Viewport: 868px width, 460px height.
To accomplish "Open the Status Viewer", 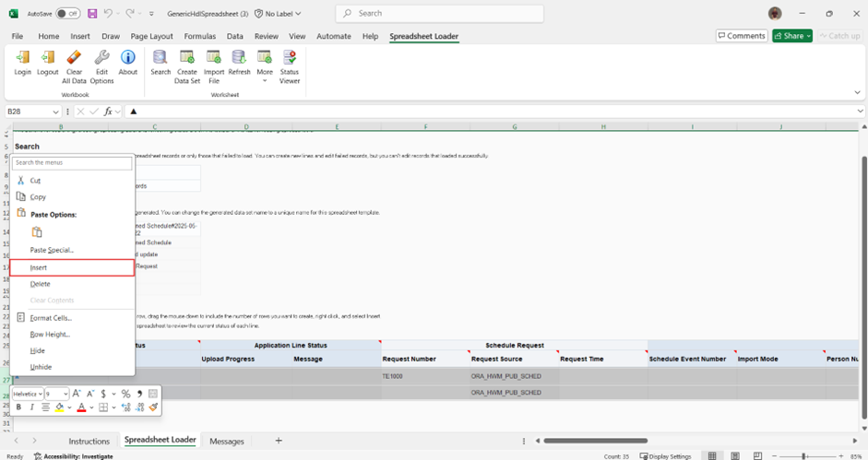I will (x=290, y=63).
